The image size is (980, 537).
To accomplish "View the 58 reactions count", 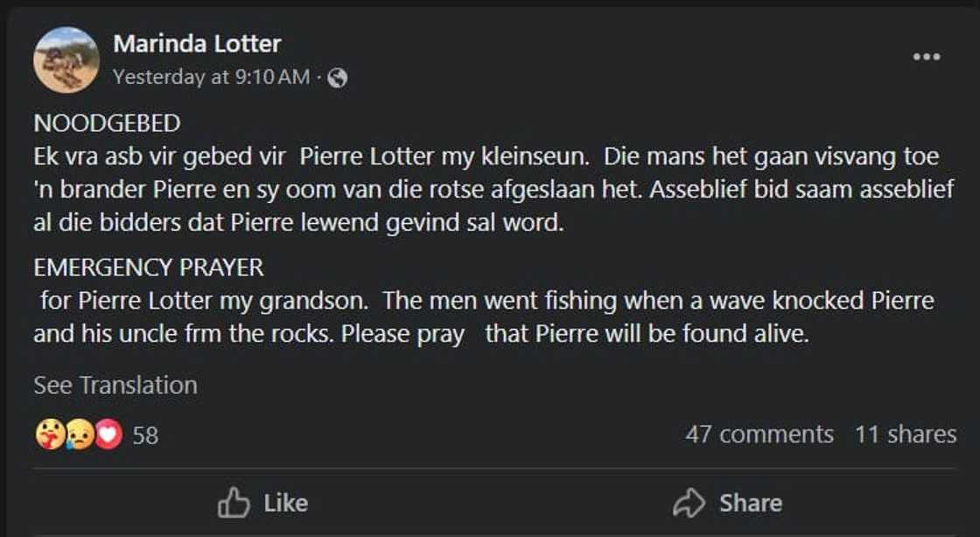I will 145,436.
